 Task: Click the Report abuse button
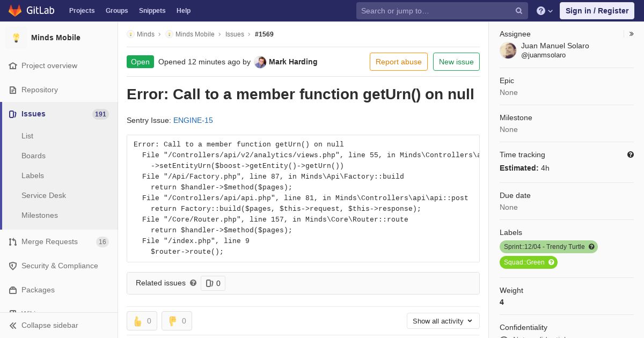pos(399,62)
